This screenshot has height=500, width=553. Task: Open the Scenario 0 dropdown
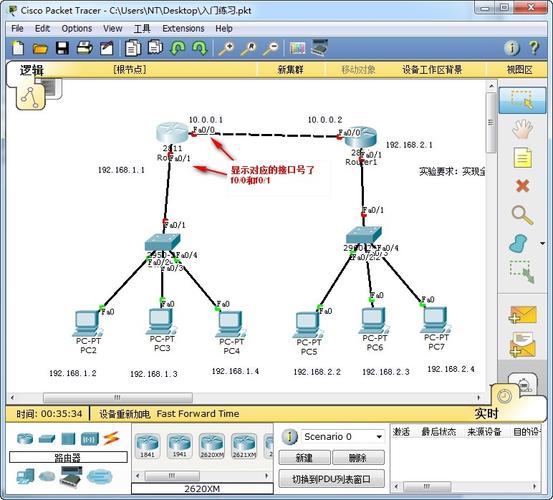[x=342, y=437]
